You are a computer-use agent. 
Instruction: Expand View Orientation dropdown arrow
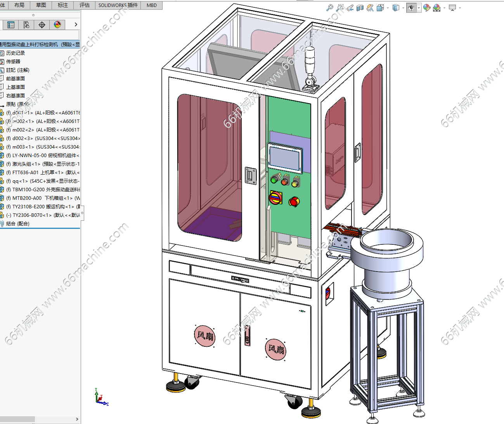(388, 8)
